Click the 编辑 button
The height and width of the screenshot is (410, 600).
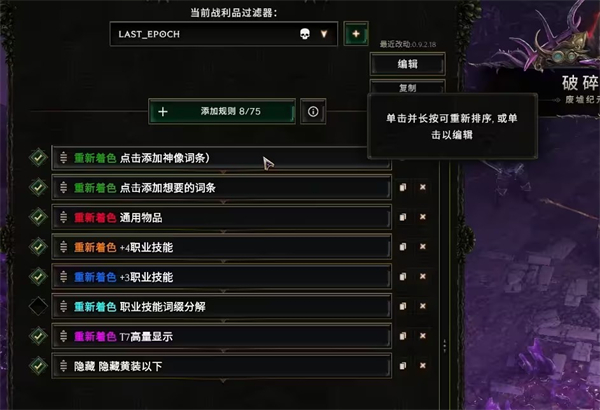tap(408, 64)
